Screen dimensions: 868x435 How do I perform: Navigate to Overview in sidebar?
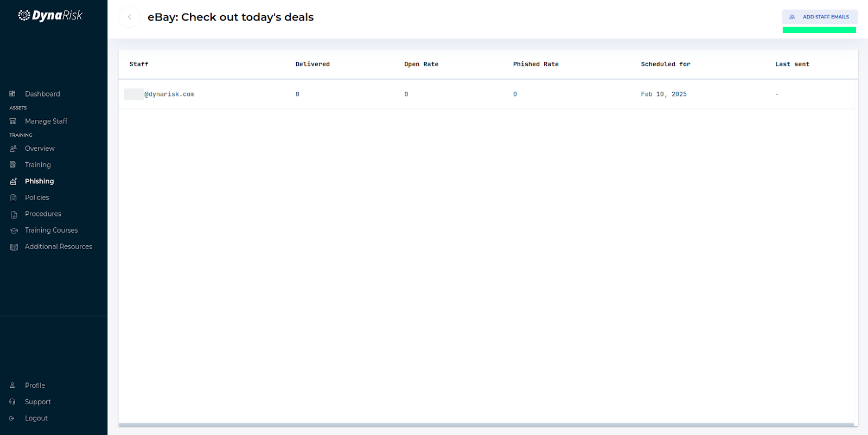(x=40, y=148)
